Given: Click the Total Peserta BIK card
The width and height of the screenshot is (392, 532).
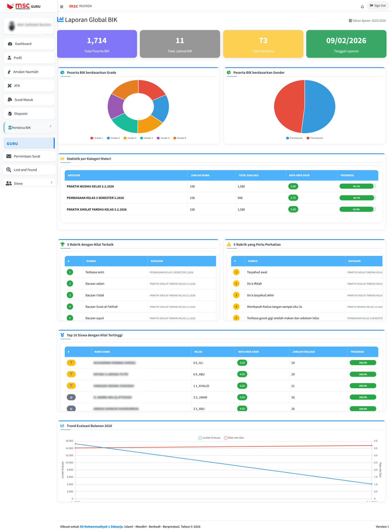Looking at the screenshot, I should [97, 44].
